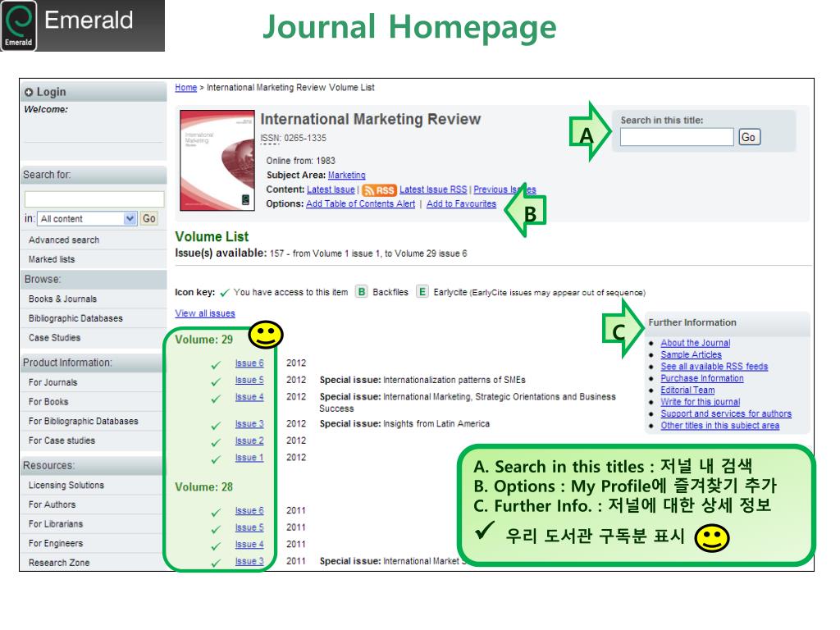Open Sample Articles link
The image size is (840, 630).
click(691, 354)
